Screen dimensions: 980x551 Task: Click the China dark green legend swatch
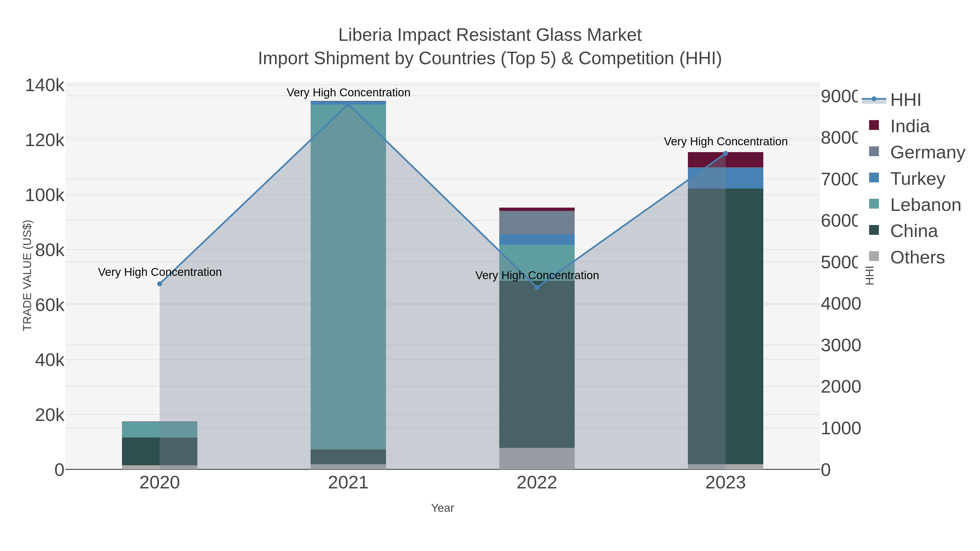tap(874, 230)
